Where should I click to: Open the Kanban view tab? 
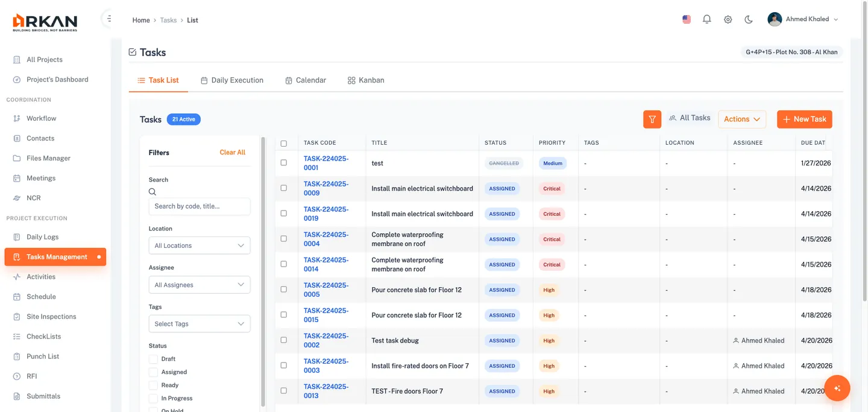tap(365, 80)
